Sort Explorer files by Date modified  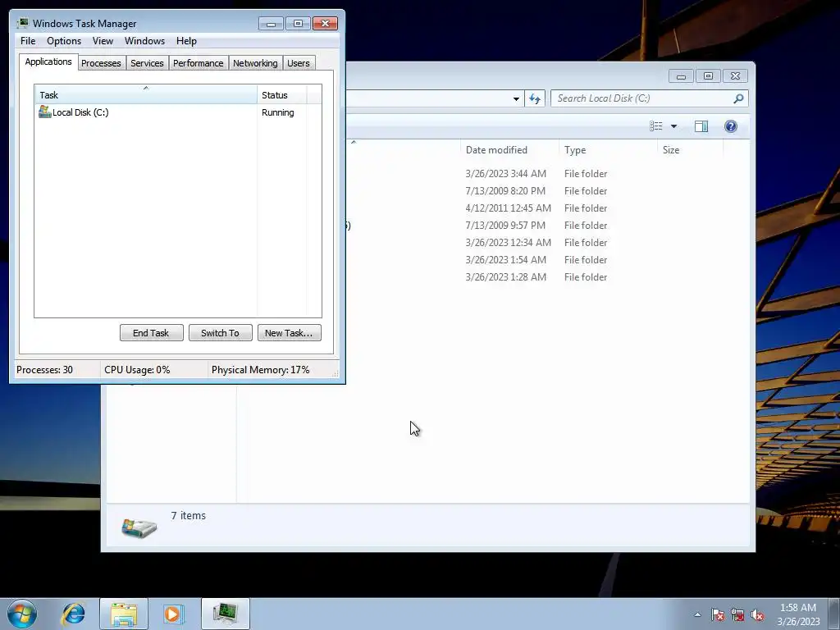point(509,150)
